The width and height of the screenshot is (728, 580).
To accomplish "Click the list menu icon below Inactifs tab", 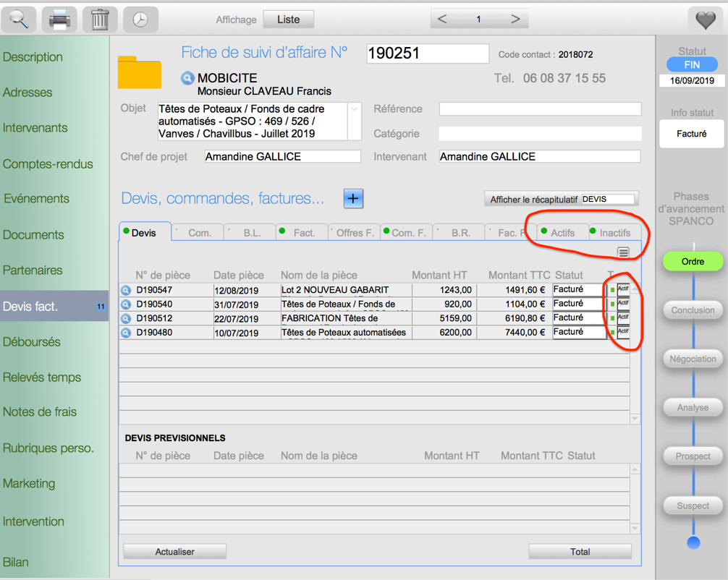I will coord(623,252).
